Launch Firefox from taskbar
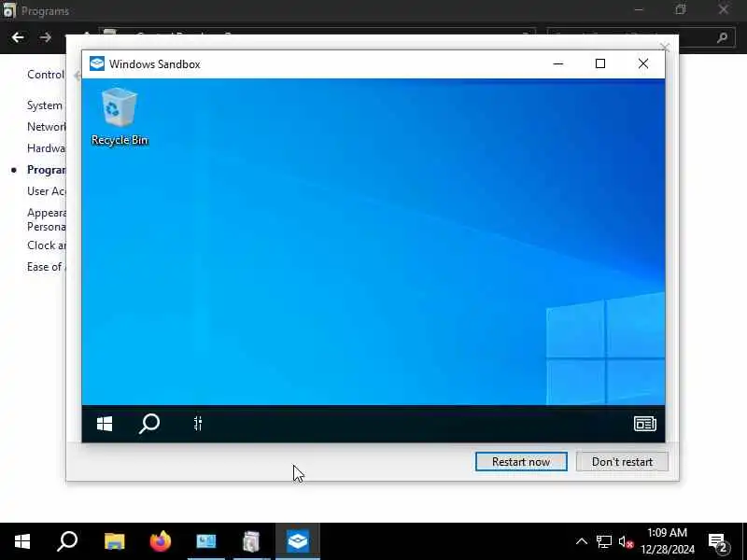This screenshot has width=747, height=560. coord(160,541)
